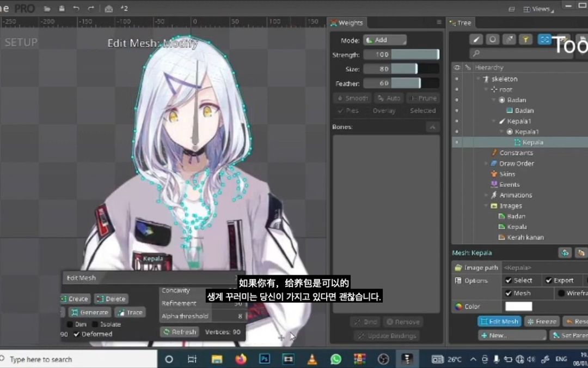The image size is (588, 368).
Task: Toggle visibility dot for Kepala mesh row
Action: tap(457, 142)
